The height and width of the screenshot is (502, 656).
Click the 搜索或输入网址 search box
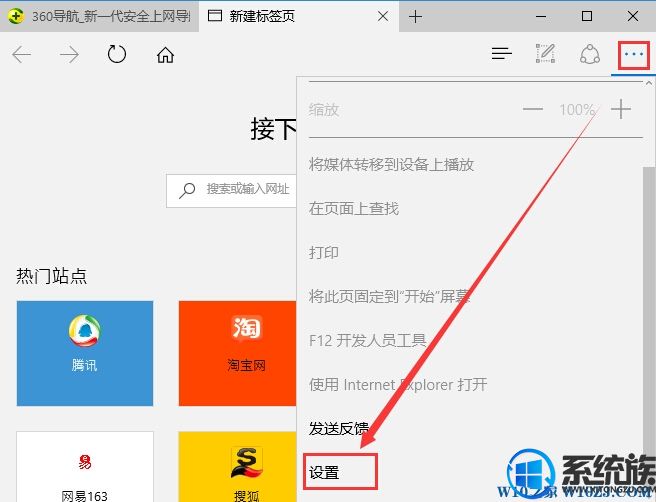[x=231, y=190]
